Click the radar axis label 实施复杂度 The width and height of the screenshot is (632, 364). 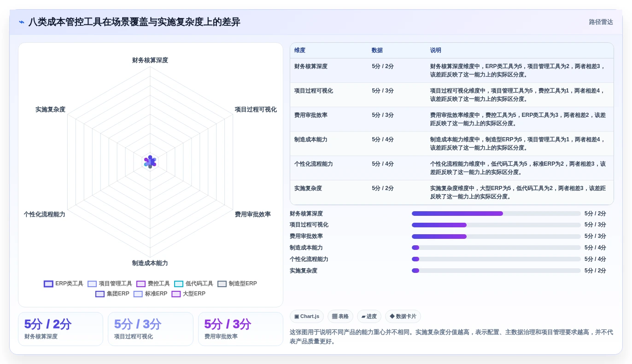point(51,110)
